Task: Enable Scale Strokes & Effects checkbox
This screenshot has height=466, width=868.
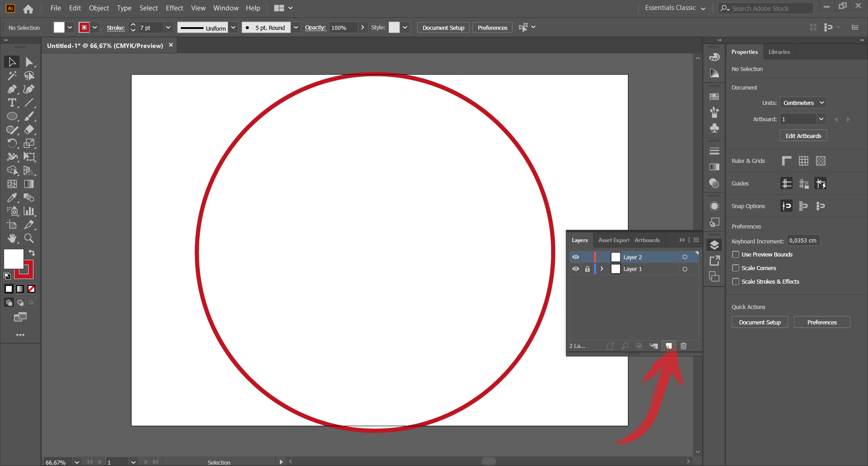Action: pos(736,282)
